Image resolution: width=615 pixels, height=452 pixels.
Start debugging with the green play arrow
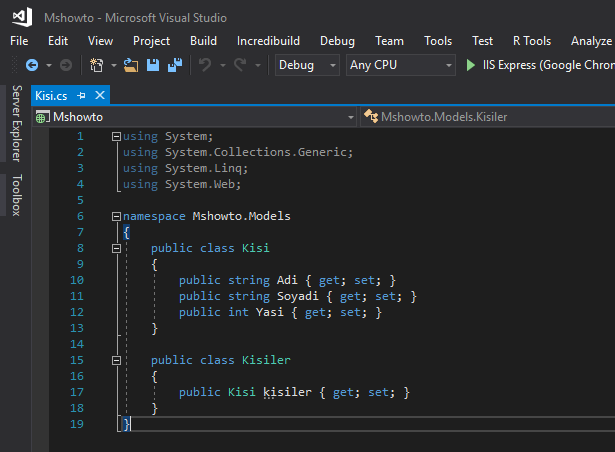point(471,65)
